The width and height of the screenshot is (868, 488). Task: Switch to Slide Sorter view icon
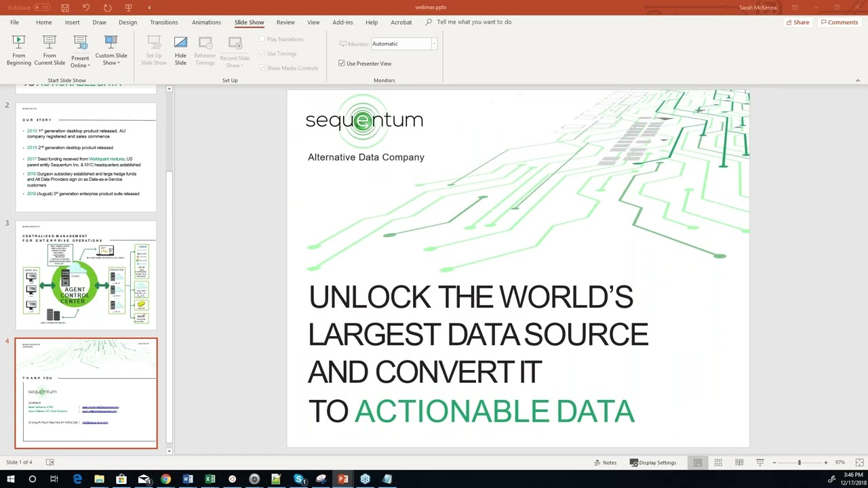pyautogui.click(x=718, y=462)
